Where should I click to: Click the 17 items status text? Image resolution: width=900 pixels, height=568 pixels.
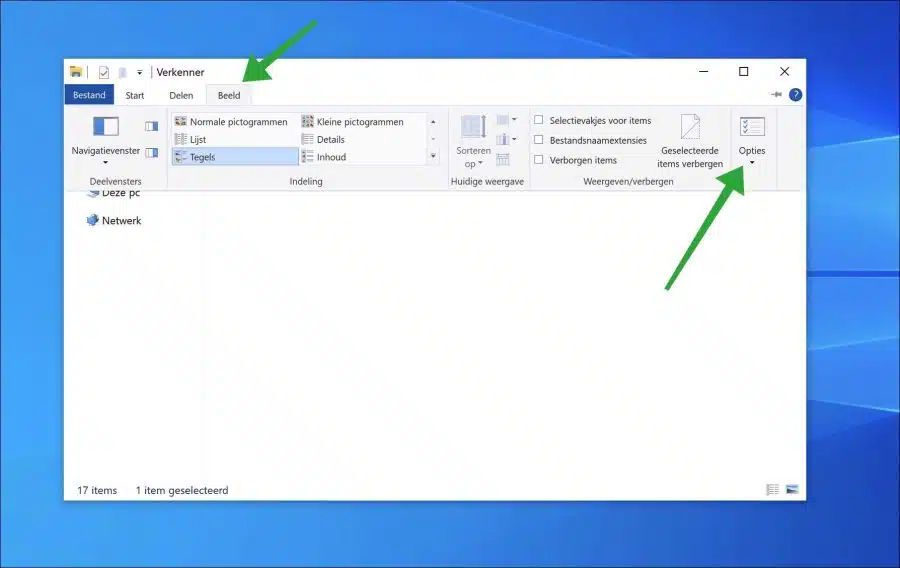pos(97,491)
